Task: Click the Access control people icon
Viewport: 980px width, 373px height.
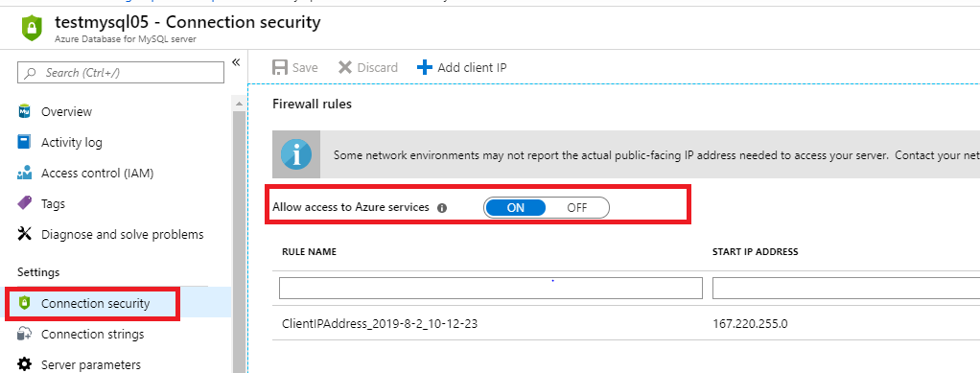Action: tap(24, 173)
